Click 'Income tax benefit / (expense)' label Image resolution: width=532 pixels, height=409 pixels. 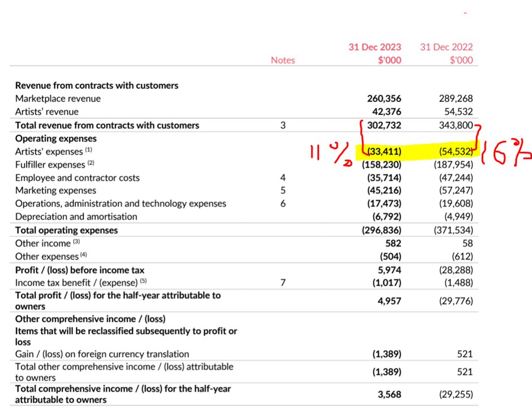click(x=81, y=283)
